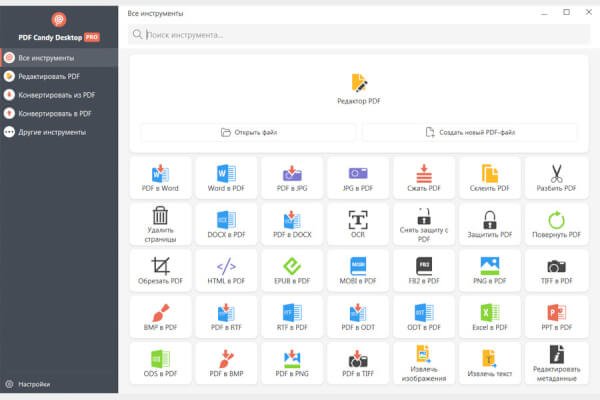Launch the Разбить PDF scissors tool
Screen dimensions: 600x400
point(556,177)
